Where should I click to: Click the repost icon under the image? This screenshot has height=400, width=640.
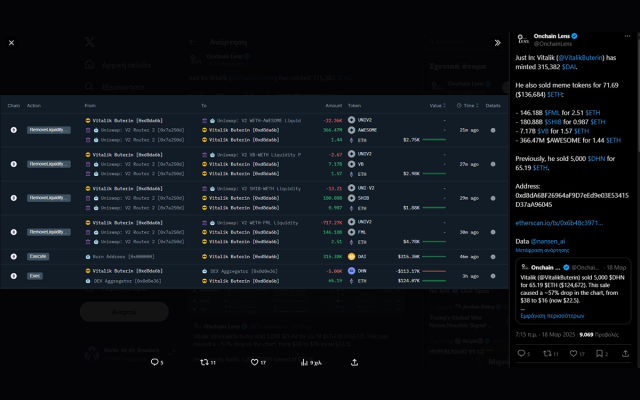[205, 362]
